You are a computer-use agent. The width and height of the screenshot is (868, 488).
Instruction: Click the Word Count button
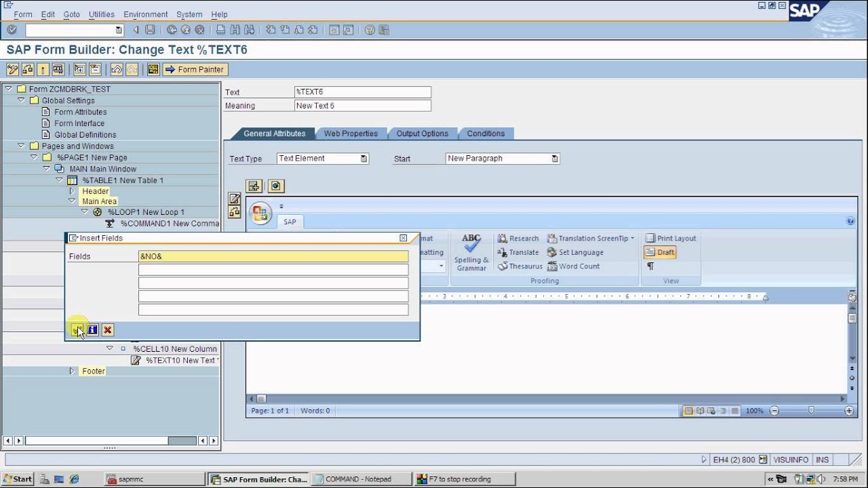point(573,266)
